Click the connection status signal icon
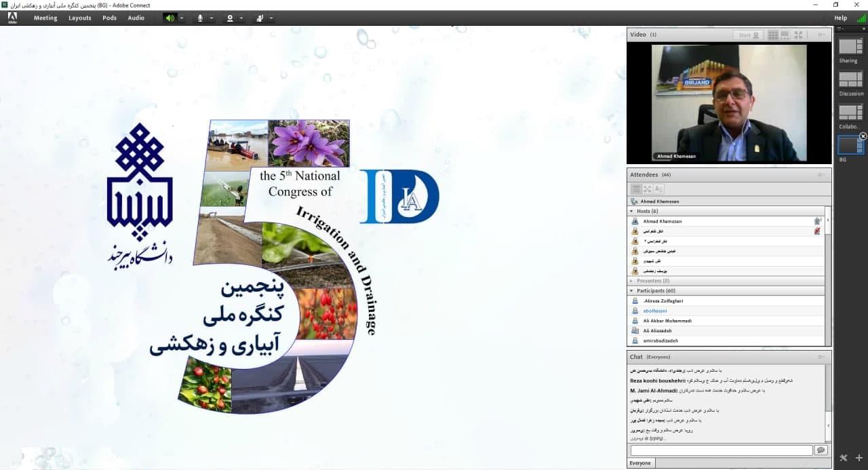 861,18
